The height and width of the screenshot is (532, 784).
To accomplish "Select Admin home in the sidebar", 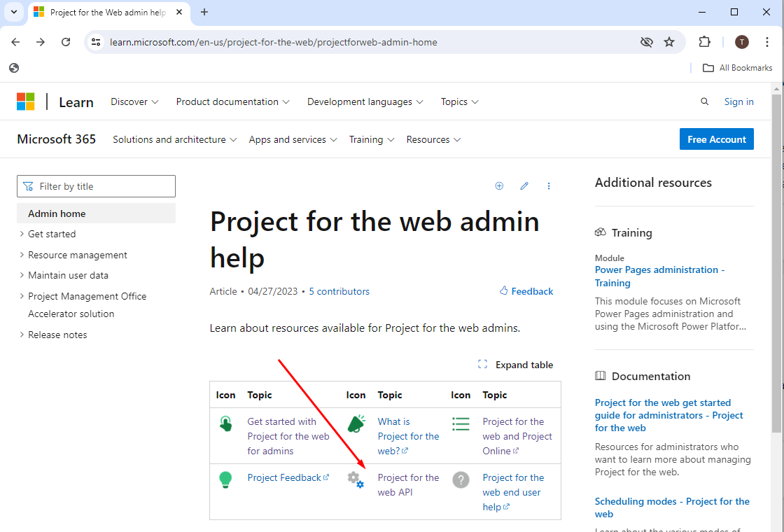I will click(x=96, y=213).
